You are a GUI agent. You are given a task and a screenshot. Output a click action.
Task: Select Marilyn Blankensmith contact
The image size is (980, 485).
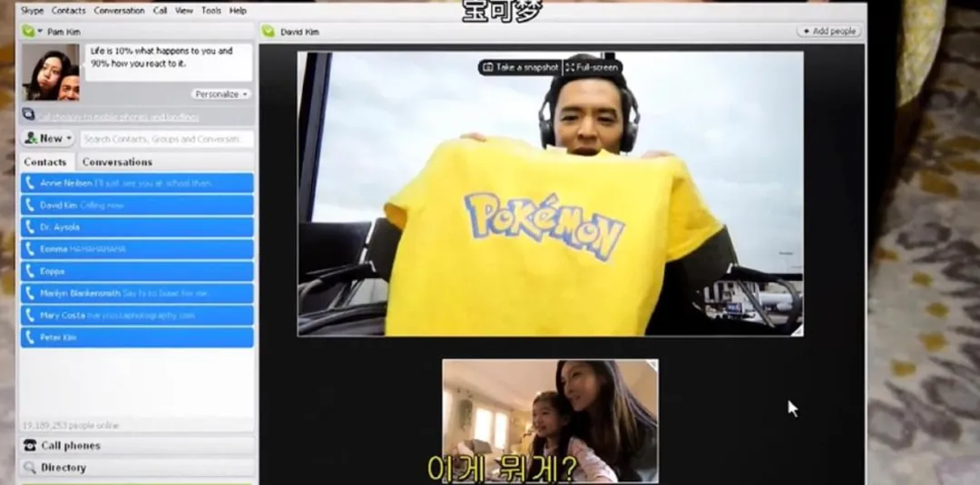[x=137, y=293]
